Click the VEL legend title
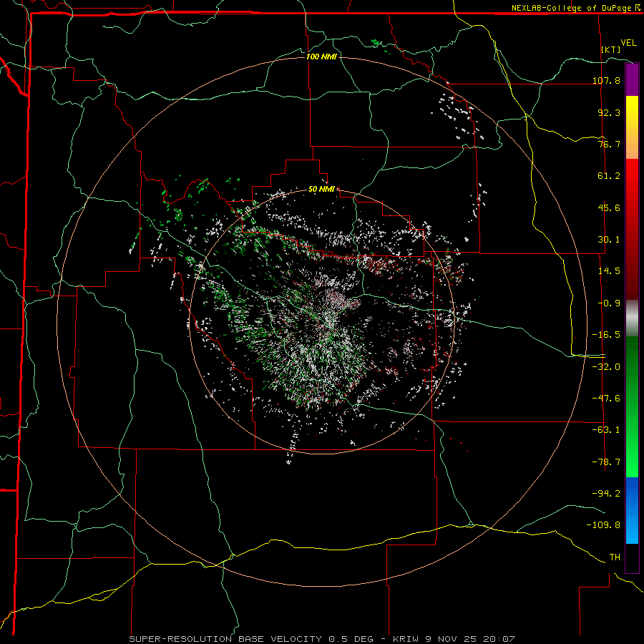 click(628, 43)
